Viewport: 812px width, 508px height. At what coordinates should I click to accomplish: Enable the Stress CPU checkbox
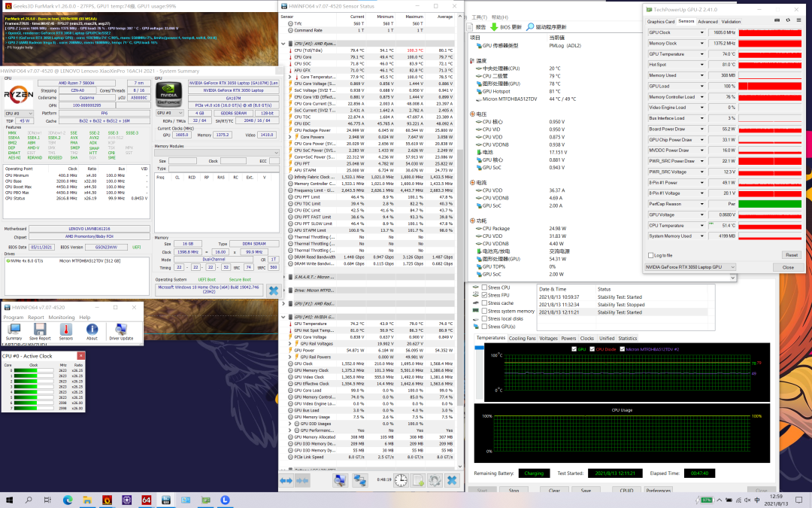483,287
